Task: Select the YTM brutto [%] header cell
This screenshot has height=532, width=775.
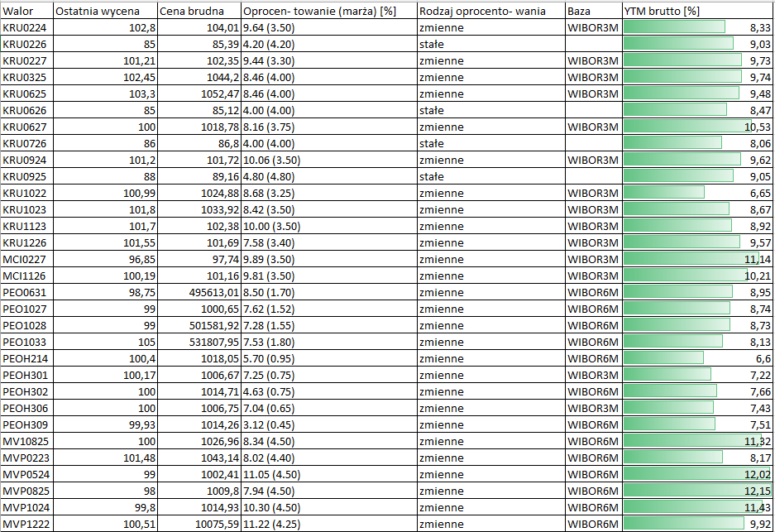Action: click(x=697, y=11)
